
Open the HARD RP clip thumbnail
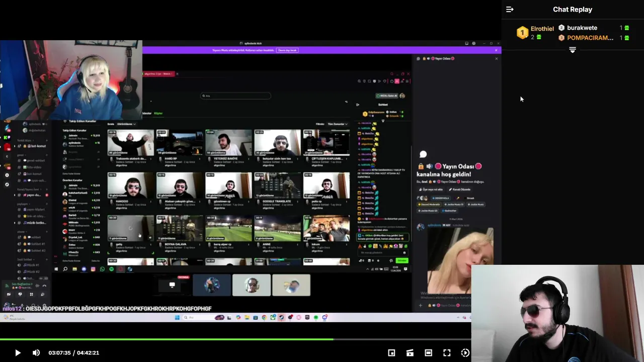[x=179, y=143]
